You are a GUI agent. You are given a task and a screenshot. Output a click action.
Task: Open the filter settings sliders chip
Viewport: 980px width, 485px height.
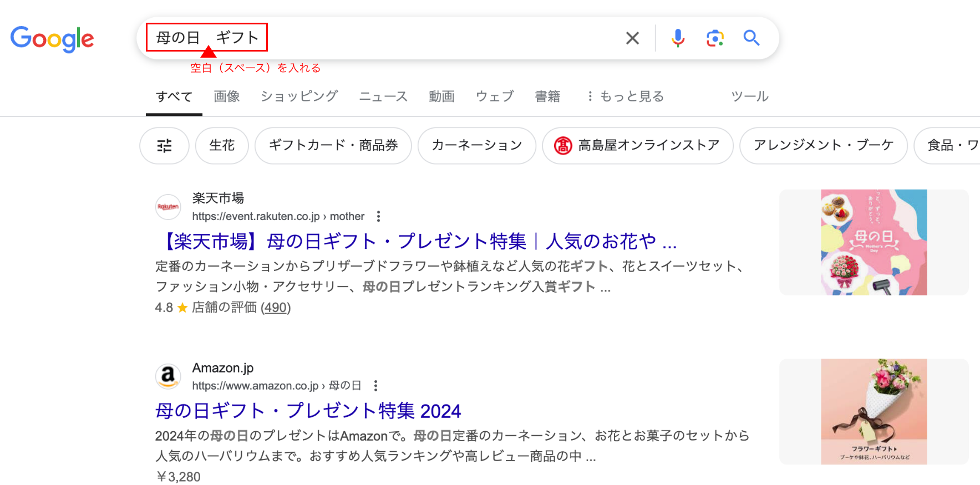tap(164, 146)
